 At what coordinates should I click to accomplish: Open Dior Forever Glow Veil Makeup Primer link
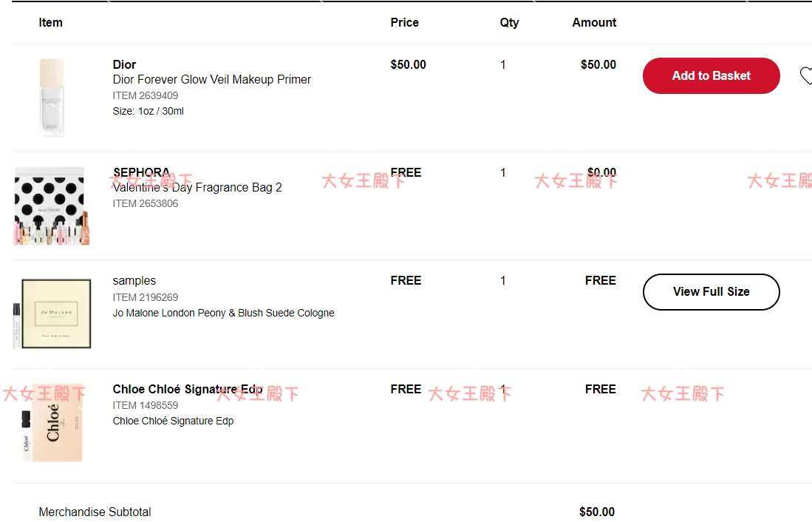(212, 79)
